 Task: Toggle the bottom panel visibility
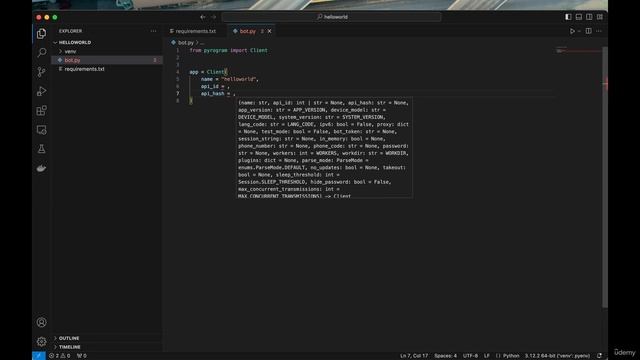point(579,17)
